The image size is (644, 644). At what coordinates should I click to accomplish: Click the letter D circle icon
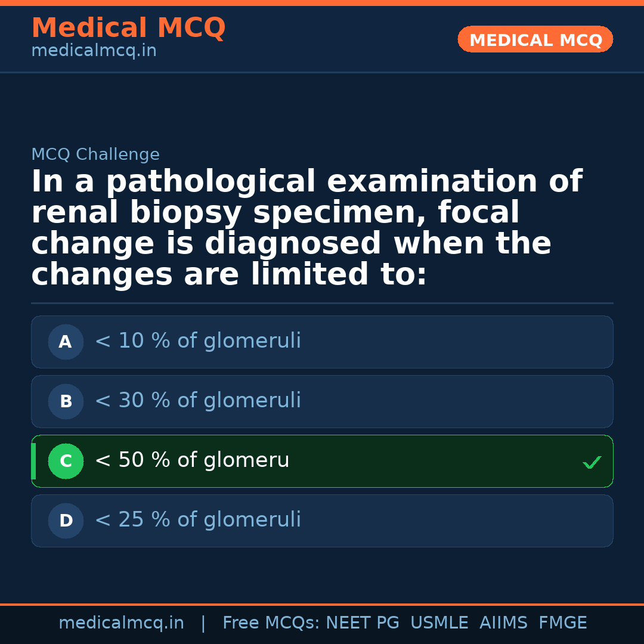(x=66, y=521)
